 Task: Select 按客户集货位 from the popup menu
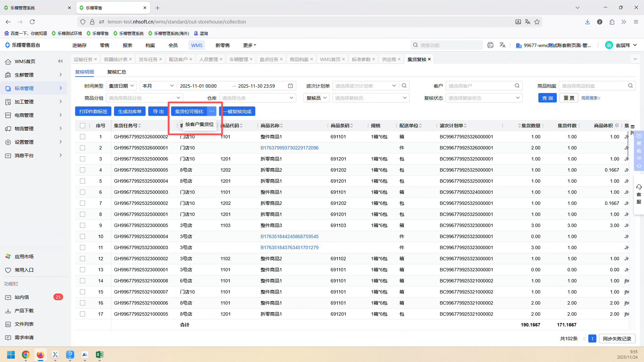click(199, 124)
